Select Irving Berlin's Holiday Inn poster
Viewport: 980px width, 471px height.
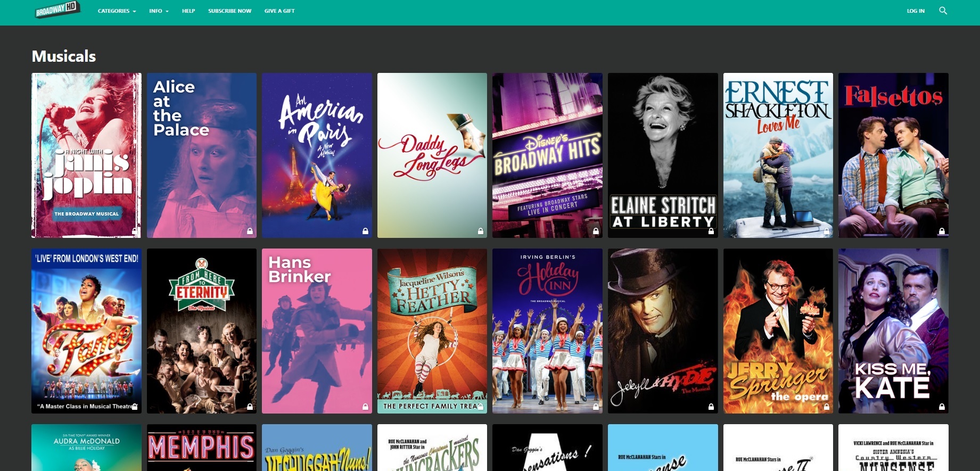(547, 331)
